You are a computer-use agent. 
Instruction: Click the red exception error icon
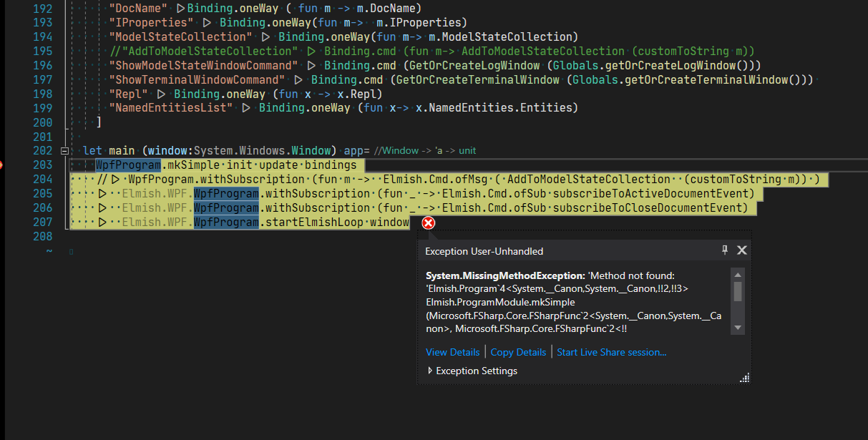[x=428, y=223]
